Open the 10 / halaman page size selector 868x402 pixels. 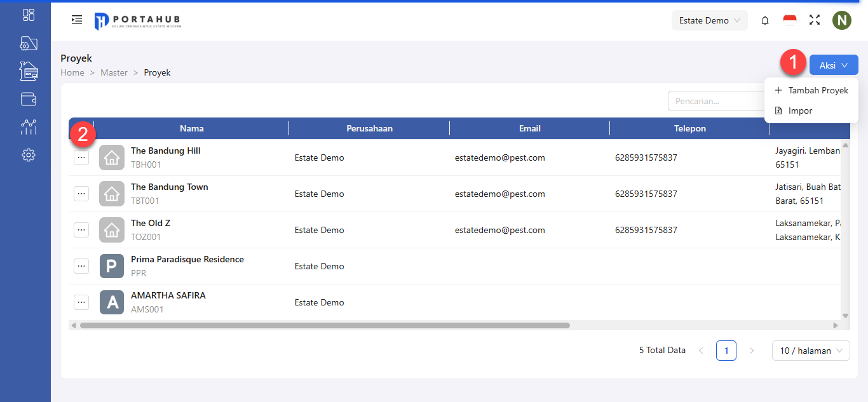click(x=811, y=351)
